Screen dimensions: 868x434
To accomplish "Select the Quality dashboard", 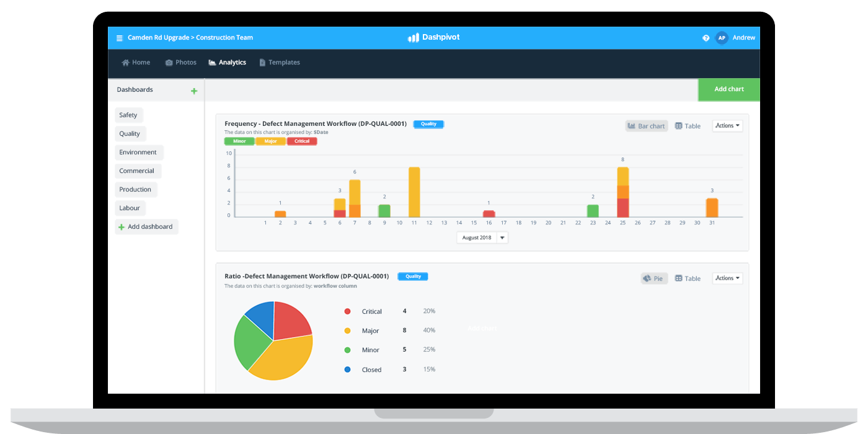I will click(130, 134).
